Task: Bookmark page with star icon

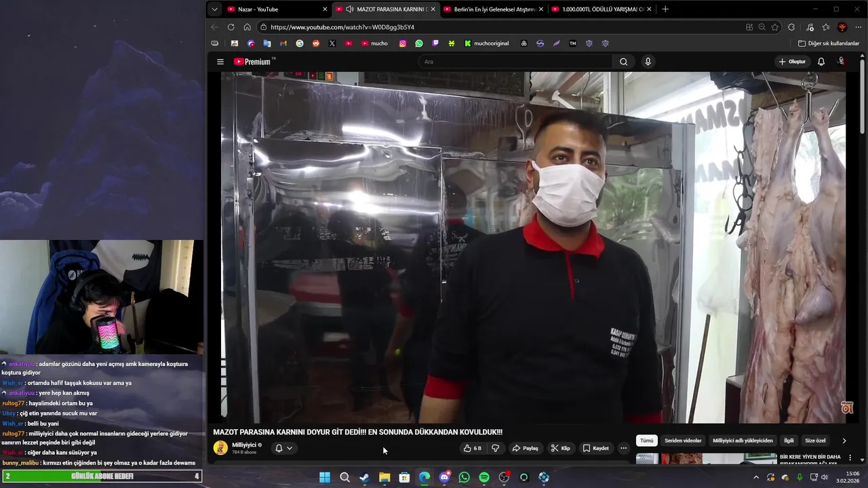Action: click(774, 27)
